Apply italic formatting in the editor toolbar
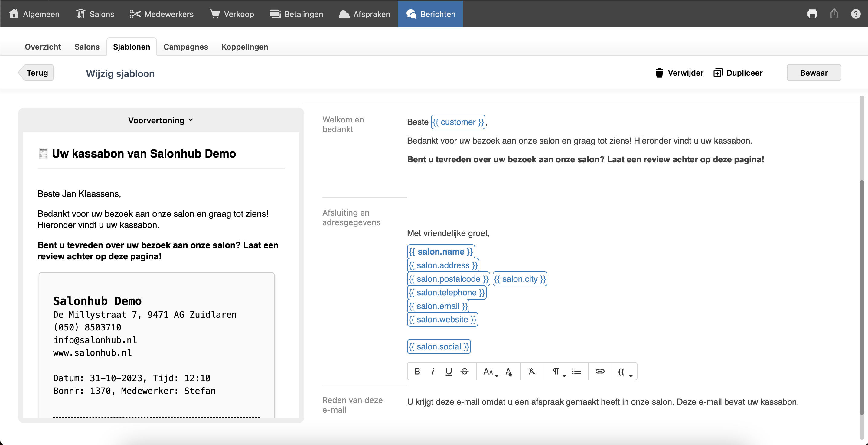The image size is (868, 445). click(433, 371)
